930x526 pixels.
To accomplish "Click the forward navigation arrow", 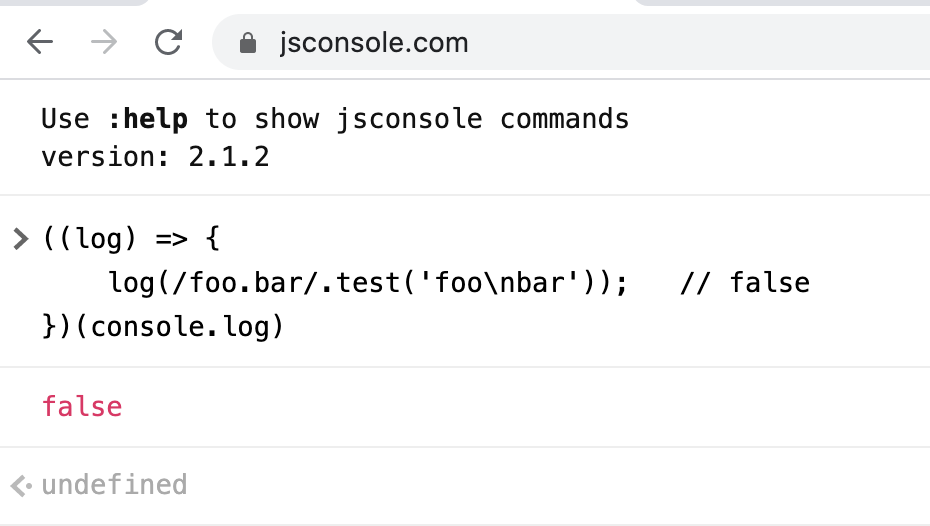I will [104, 43].
